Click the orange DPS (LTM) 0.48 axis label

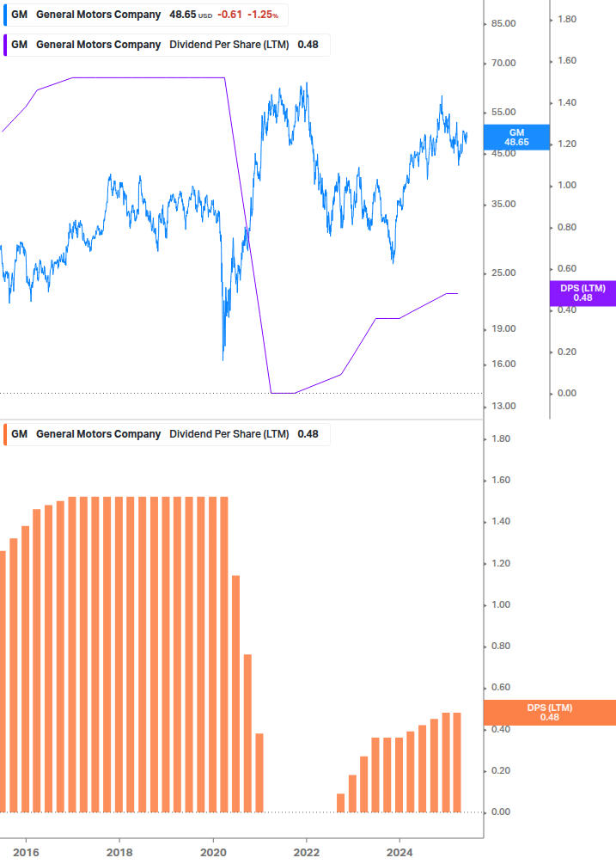click(x=549, y=713)
